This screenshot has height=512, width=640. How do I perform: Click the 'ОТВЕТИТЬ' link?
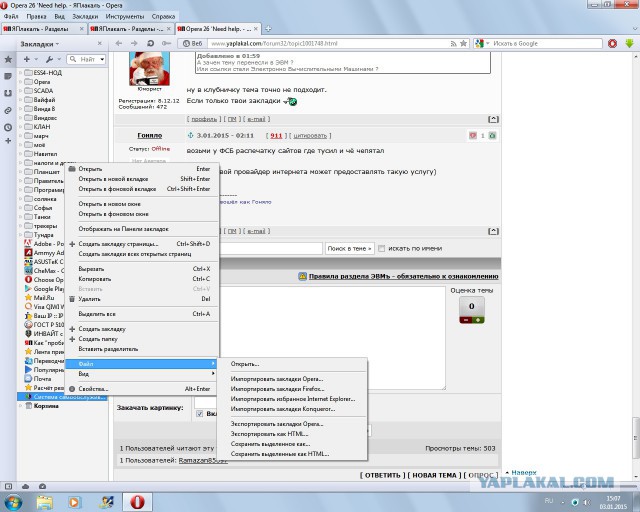[382, 475]
